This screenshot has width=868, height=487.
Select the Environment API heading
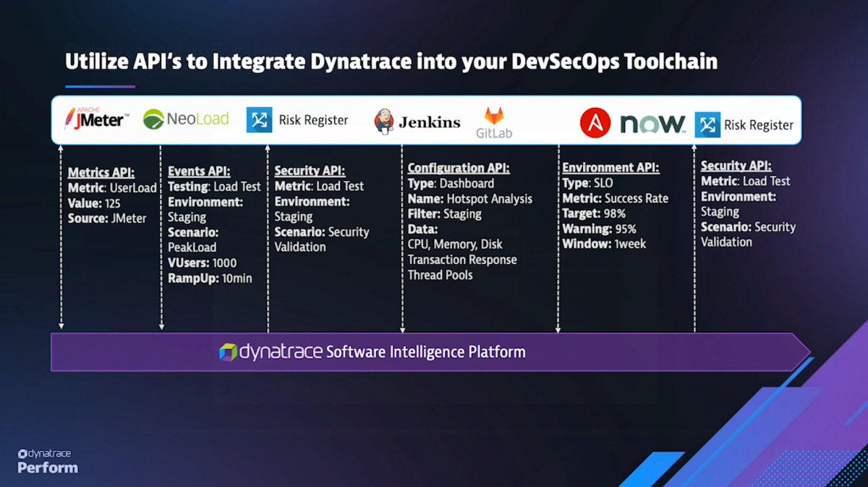[611, 166]
